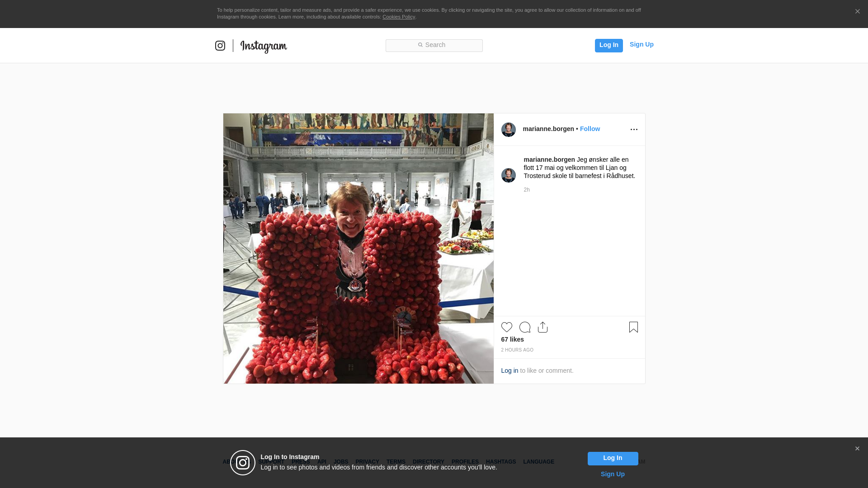Click Log in to like or comment

[509, 371]
